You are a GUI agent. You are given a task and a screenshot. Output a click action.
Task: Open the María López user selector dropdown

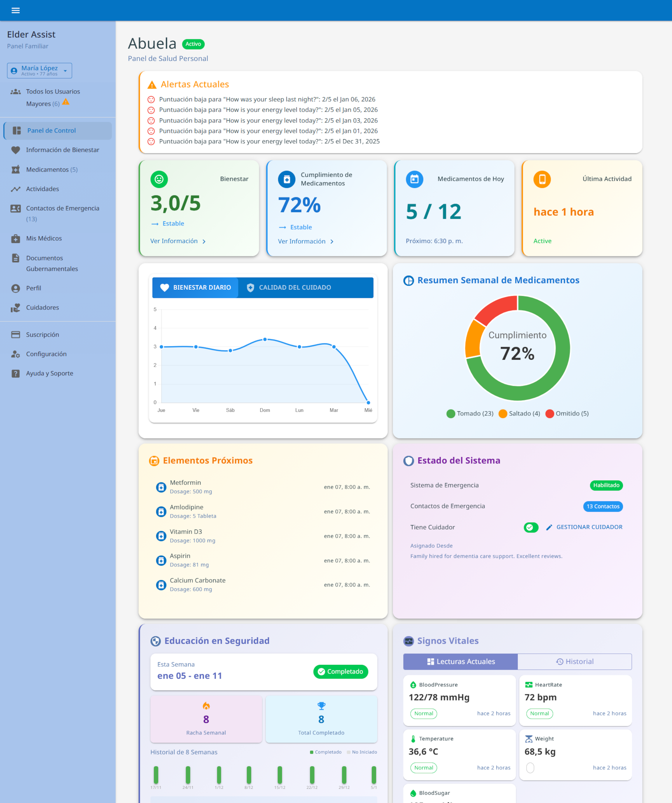[x=39, y=71]
